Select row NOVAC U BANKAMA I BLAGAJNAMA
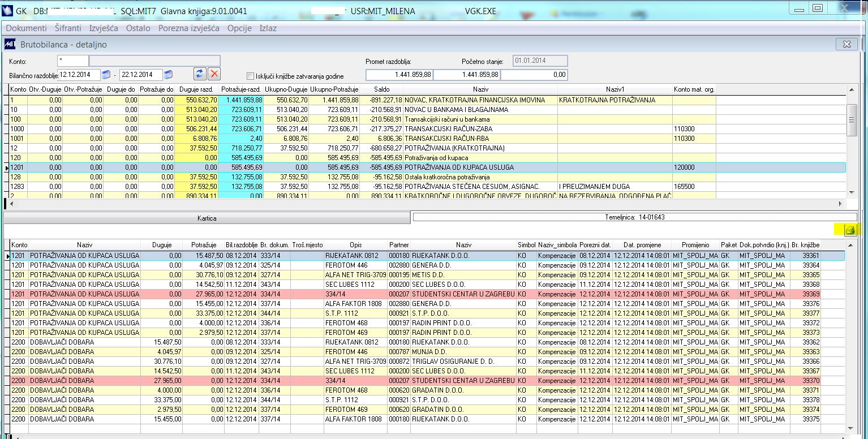The image size is (868, 439). tap(428, 110)
